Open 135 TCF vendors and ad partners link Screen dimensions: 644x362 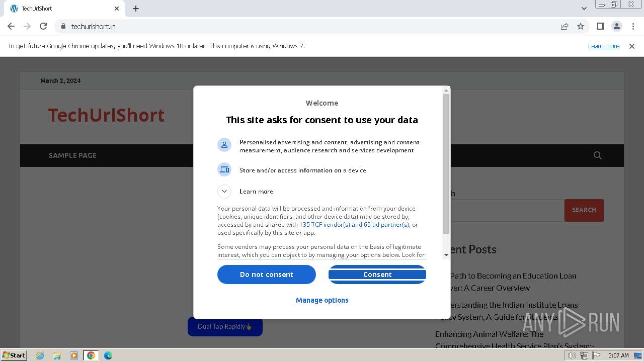point(354,225)
